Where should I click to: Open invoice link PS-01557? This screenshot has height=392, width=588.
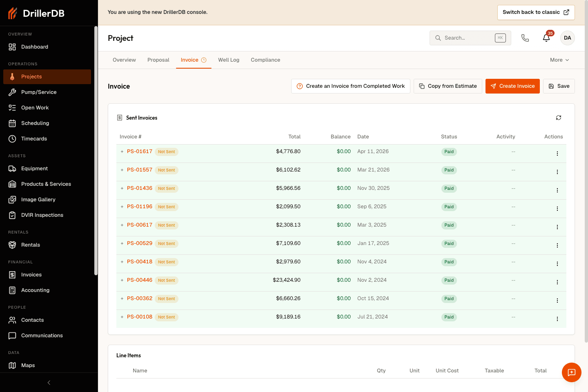(140, 170)
